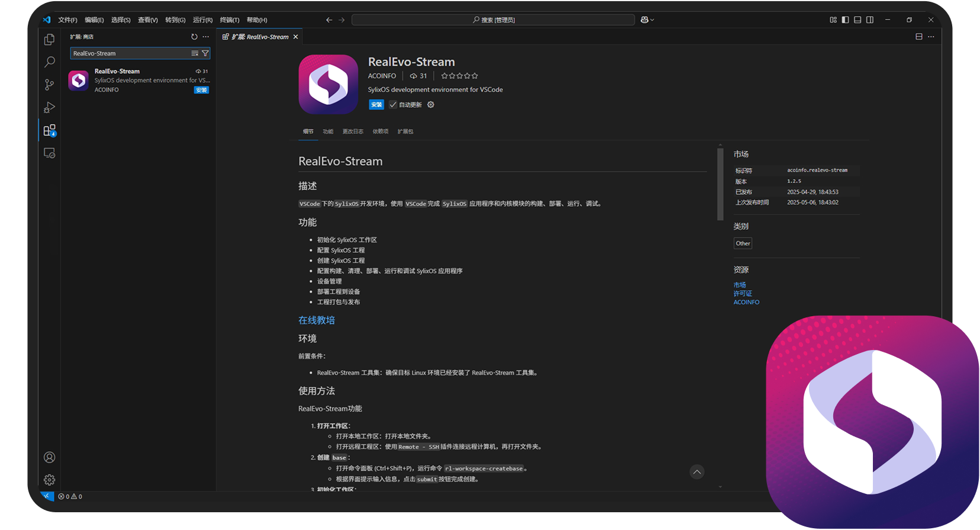The height and width of the screenshot is (530, 980).
Task: Open the 在线教培 link
Action: (317, 320)
